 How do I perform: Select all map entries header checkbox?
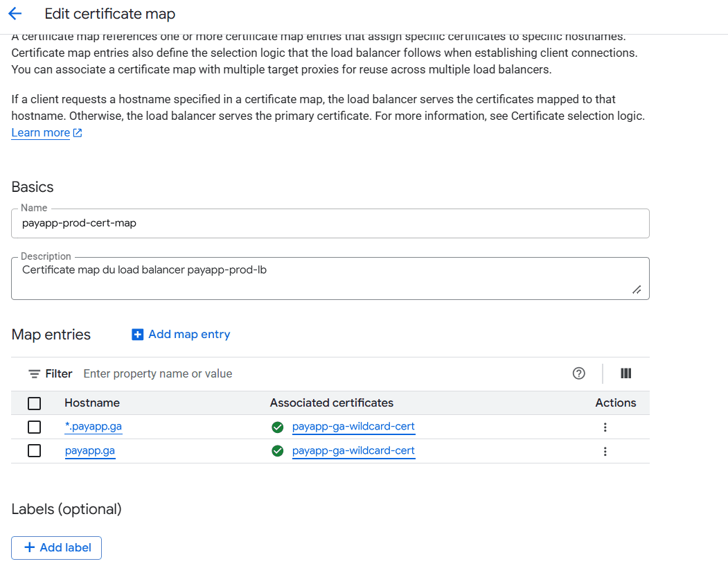pyautogui.click(x=35, y=403)
